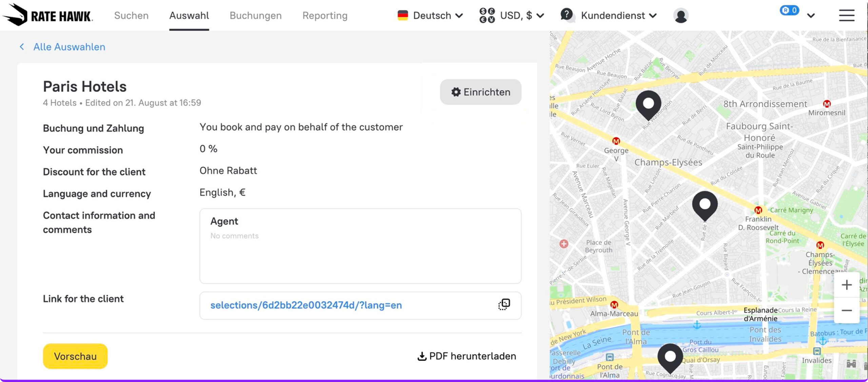868x382 pixels.
Task: Open the hamburger menu
Action: (846, 16)
